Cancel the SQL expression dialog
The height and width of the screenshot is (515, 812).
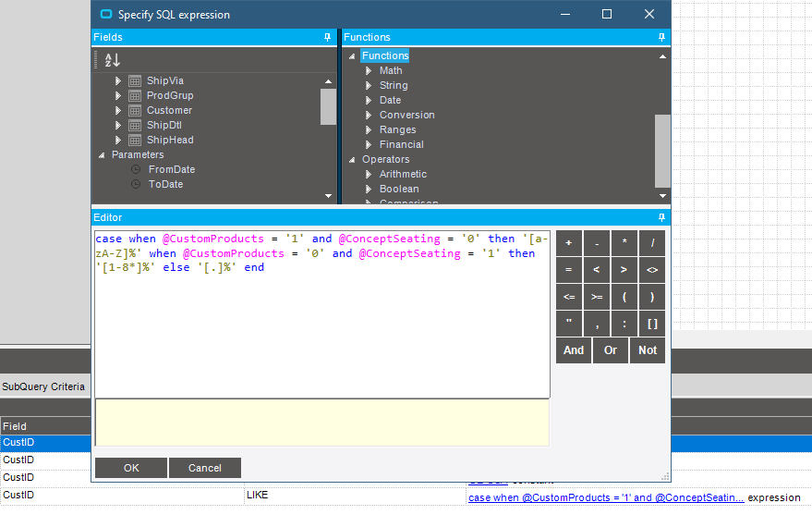tap(205, 468)
